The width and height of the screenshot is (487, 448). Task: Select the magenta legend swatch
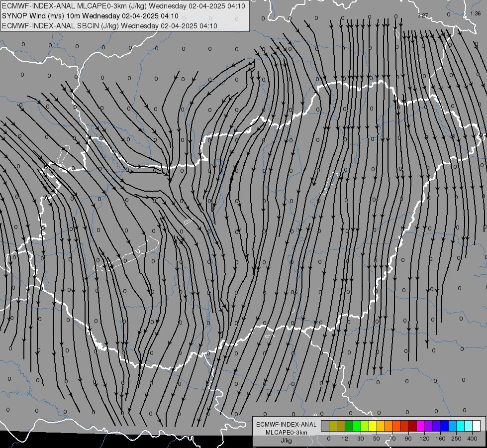click(x=420, y=426)
